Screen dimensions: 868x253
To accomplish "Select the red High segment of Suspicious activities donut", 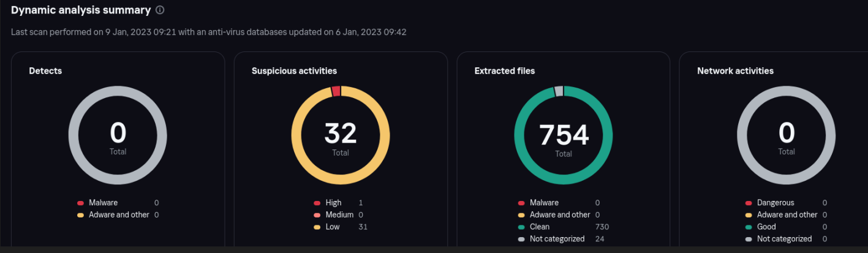I will coord(336,91).
